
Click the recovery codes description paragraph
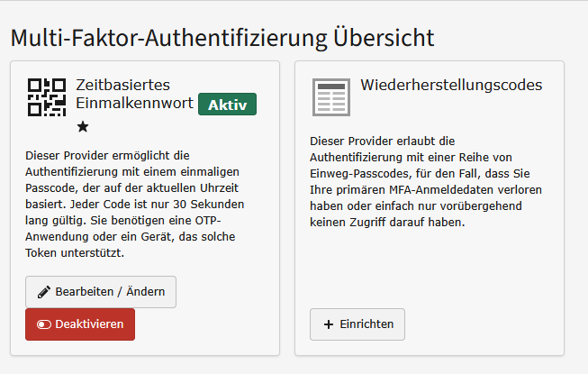pos(426,181)
